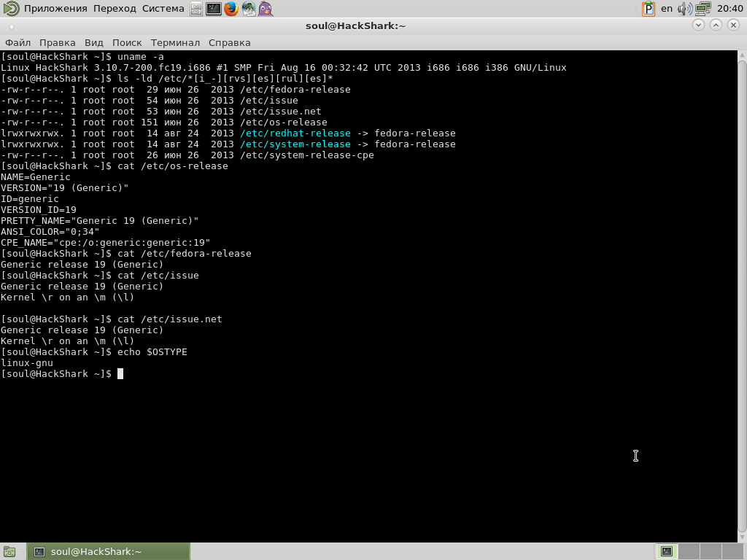This screenshot has width=747, height=560.
Task: Switch to the third workspace in switcher
Action: 710,552
